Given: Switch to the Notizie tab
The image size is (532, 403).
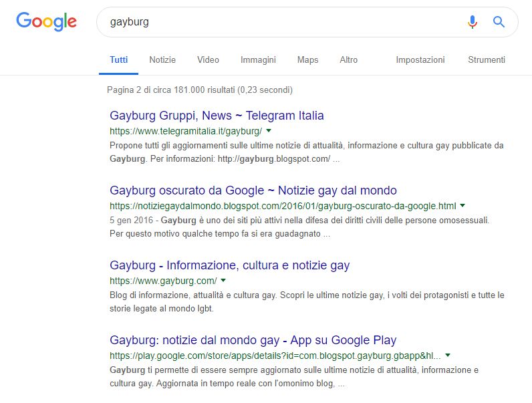Looking at the screenshot, I should (162, 59).
